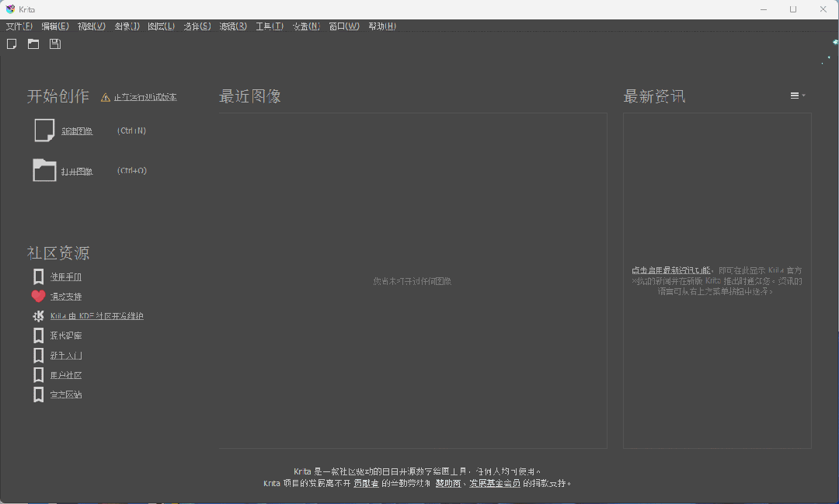Click the 社区资源 heading
The height and width of the screenshot is (504, 839).
coord(57,253)
